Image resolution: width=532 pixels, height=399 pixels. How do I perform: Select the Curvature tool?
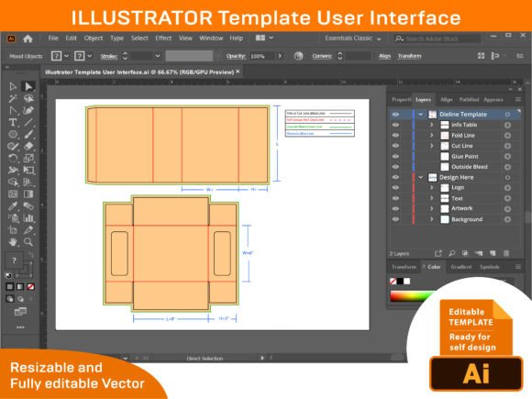point(28,111)
